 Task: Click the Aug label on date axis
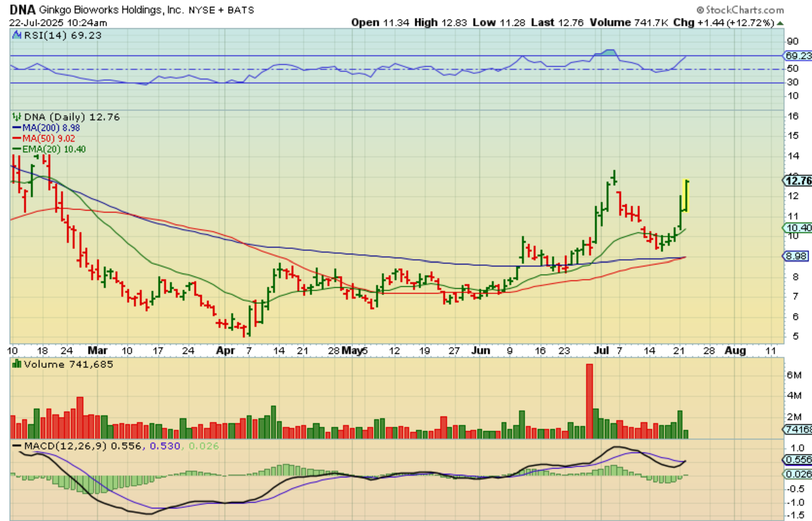[735, 351]
